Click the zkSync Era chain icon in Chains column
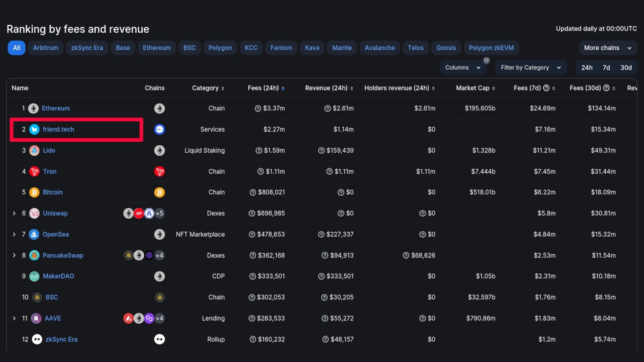This screenshot has height=362, width=644. tap(159, 339)
